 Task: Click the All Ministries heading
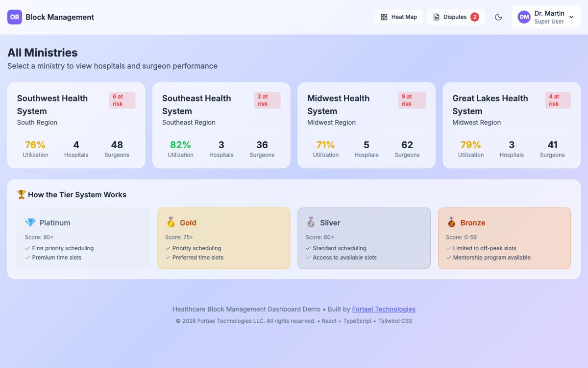(x=43, y=53)
